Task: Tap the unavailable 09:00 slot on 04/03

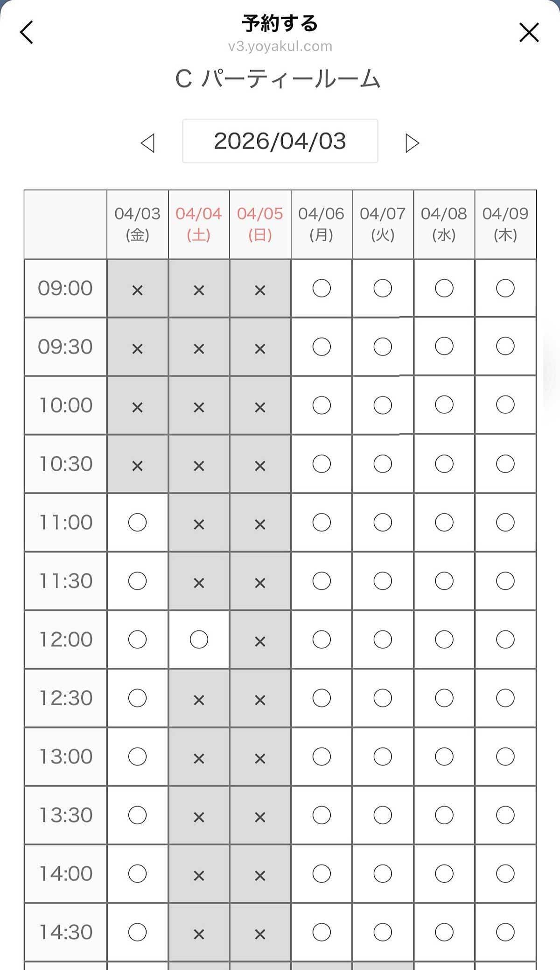Action: point(137,290)
